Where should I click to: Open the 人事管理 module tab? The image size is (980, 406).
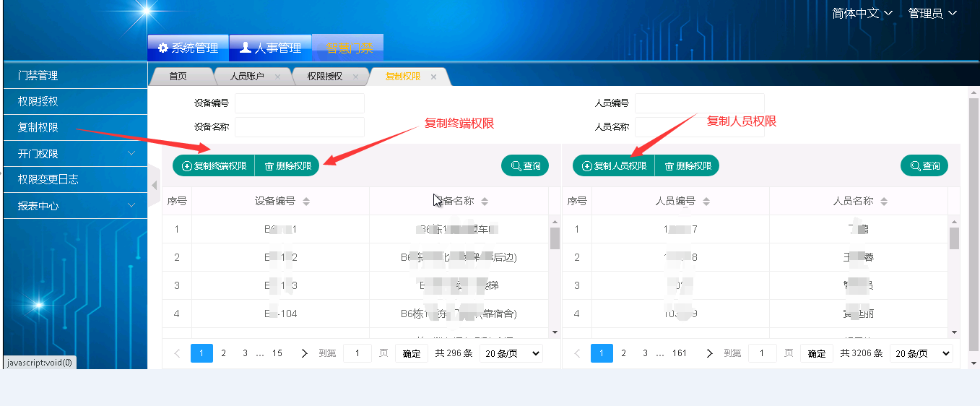pos(270,48)
